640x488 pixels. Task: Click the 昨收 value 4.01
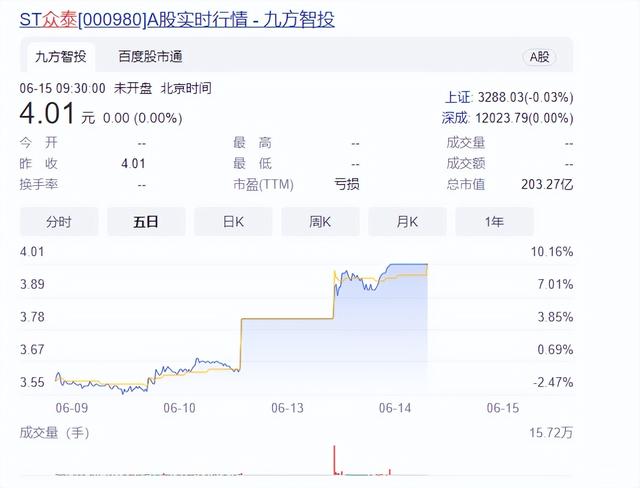[133, 164]
